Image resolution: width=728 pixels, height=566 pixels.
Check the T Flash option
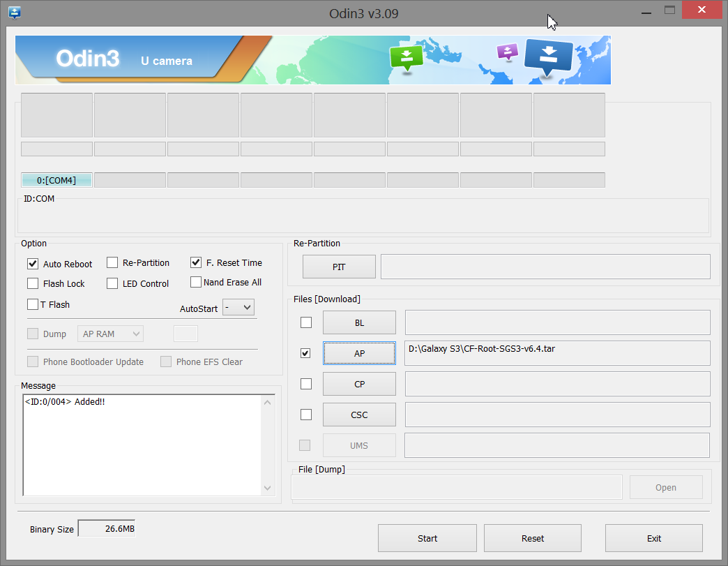click(x=32, y=304)
